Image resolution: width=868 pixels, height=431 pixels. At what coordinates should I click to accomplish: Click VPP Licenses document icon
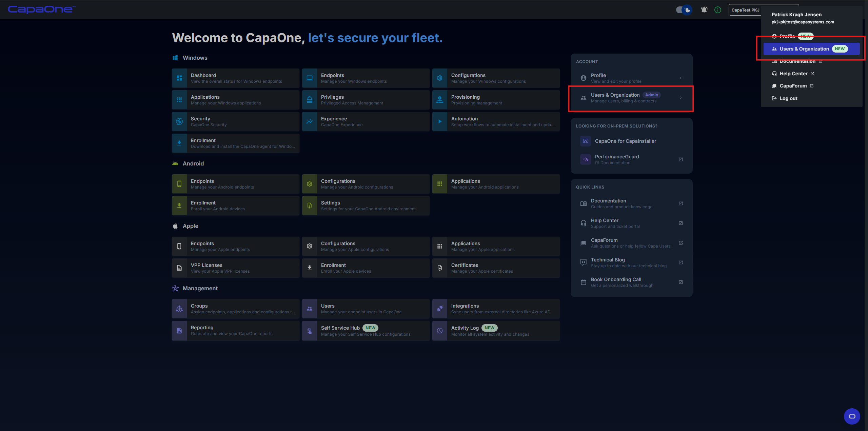[x=179, y=268]
